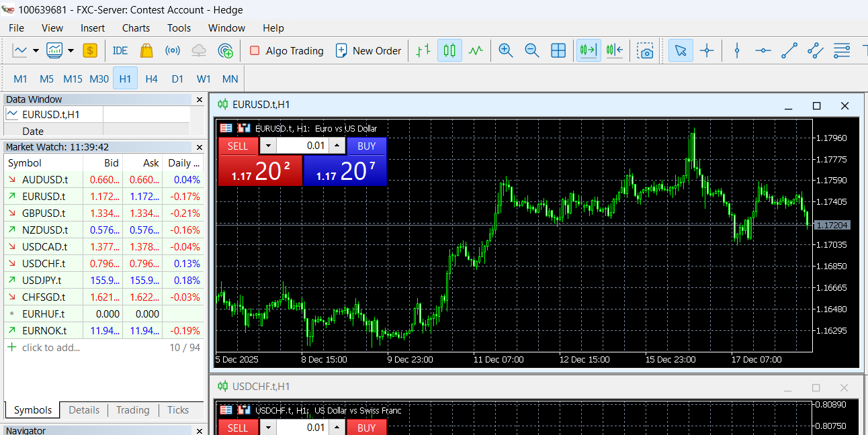Image resolution: width=868 pixels, height=435 pixels.
Task: Tile chart windows with the grid icon
Action: point(558,50)
